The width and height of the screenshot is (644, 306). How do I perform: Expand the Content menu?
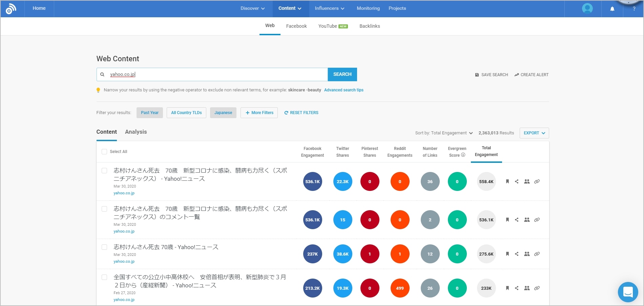(x=290, y=8)
